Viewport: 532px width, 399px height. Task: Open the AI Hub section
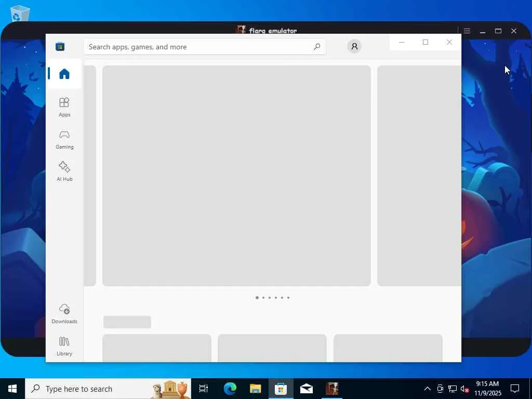pyautogui.click(x=64, y=171)
